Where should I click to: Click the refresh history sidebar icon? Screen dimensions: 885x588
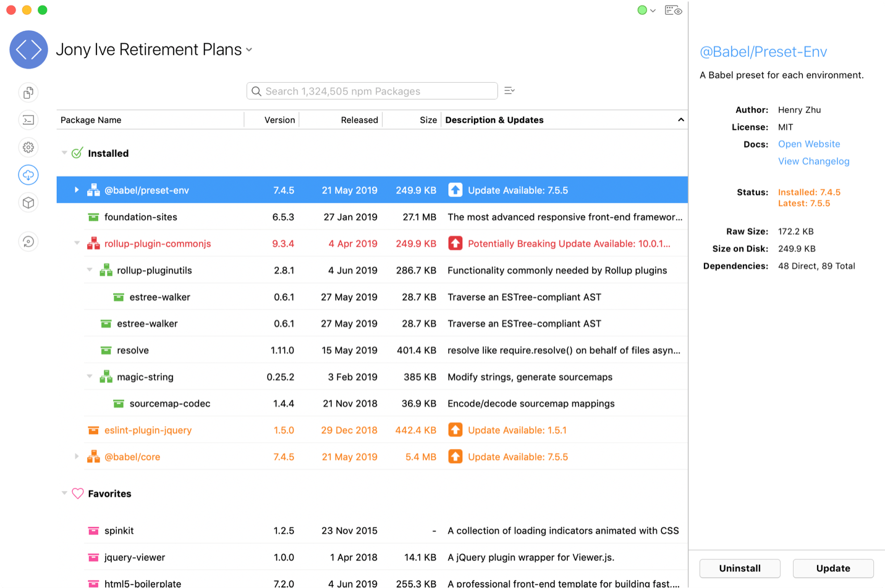(x=28, y=241)
